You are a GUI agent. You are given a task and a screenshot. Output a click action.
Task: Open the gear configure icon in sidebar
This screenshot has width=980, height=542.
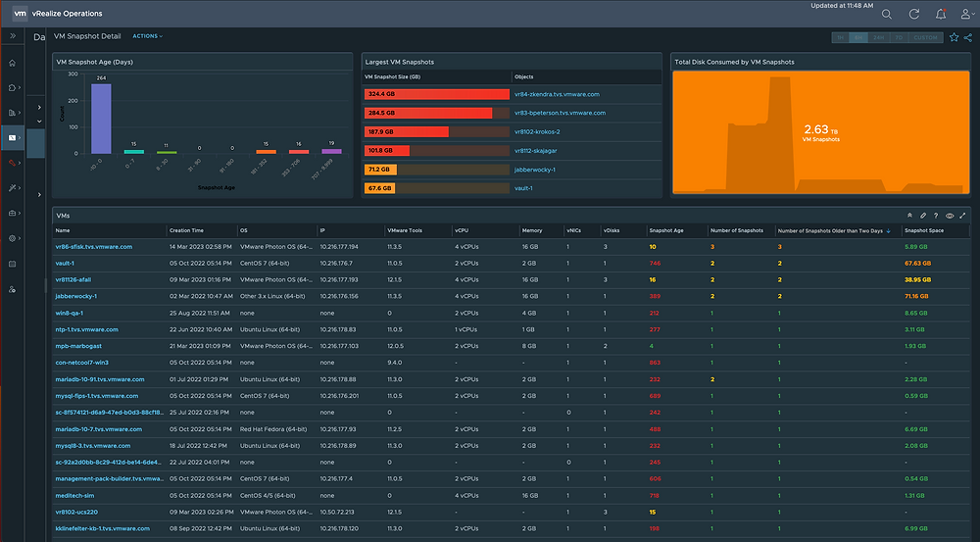(x=12, y=238)
